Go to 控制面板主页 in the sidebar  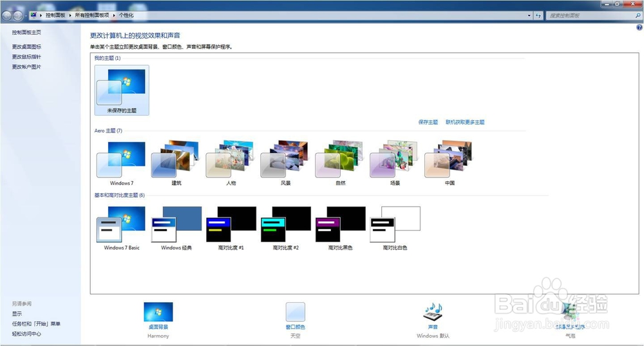pos(26,32)
